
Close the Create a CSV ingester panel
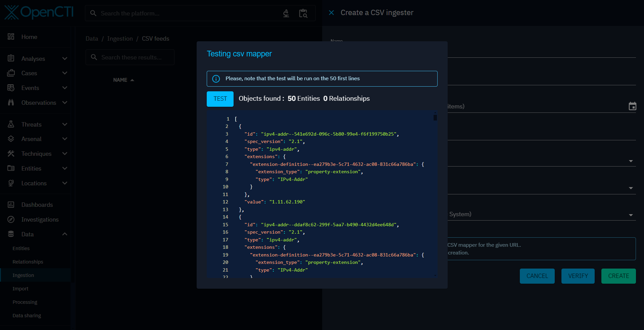click(331, 13)
